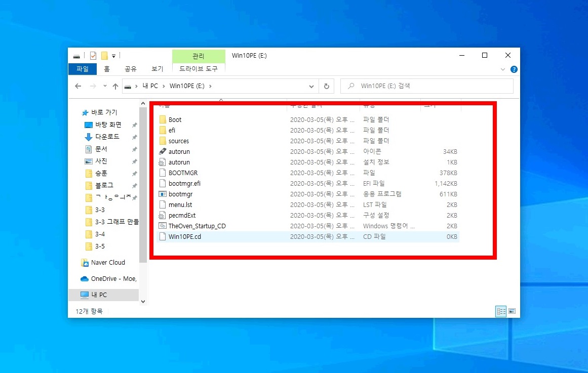Click 내 PC in the address breadcrumb
The width and height of the screenshot is (588, 373).
coord(150,86)
